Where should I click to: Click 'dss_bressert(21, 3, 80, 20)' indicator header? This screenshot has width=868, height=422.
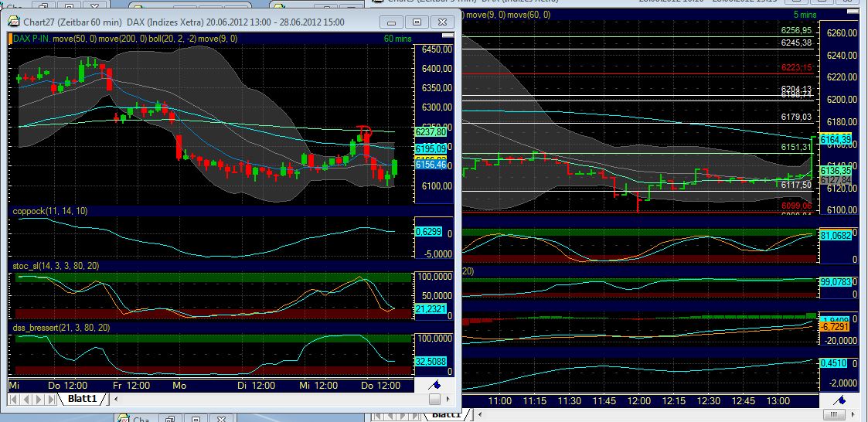[x=61, y=327]
